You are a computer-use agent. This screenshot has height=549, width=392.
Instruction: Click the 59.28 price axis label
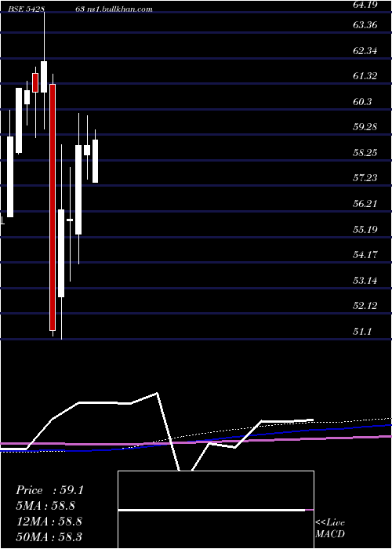pos(365,127)
